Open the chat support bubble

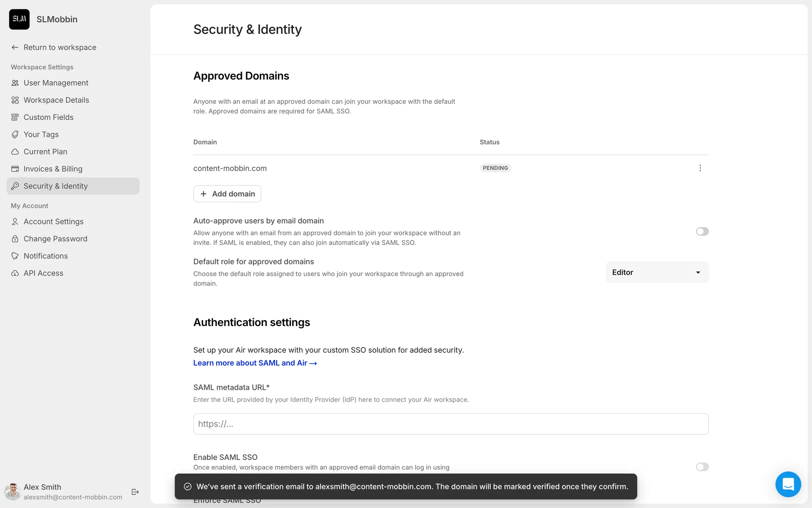pos(788,484)
